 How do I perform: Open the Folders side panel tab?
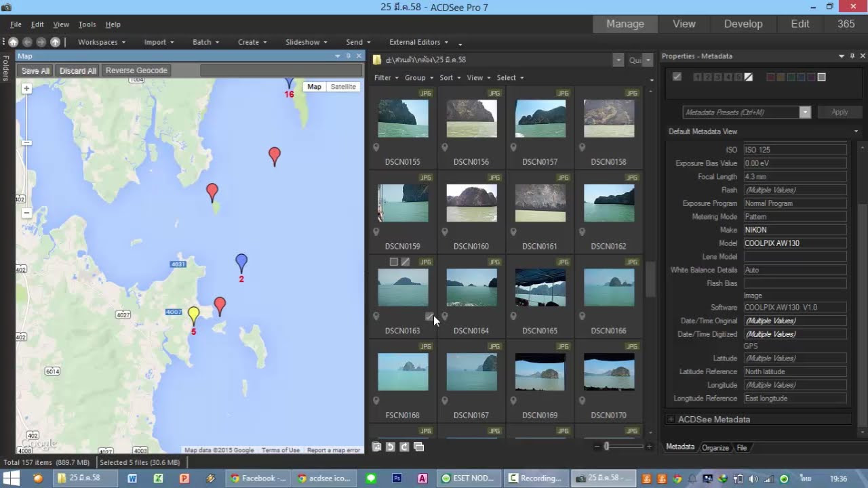point(5,68)
